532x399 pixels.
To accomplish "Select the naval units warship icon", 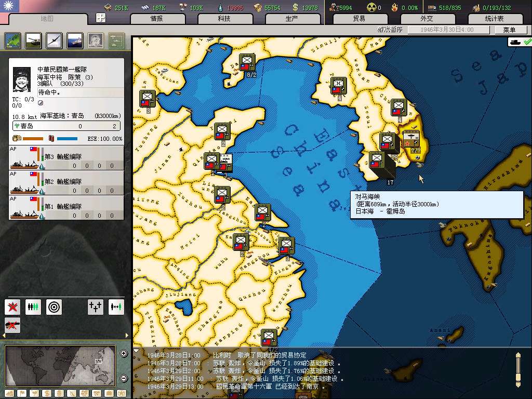I will [75, 41].
